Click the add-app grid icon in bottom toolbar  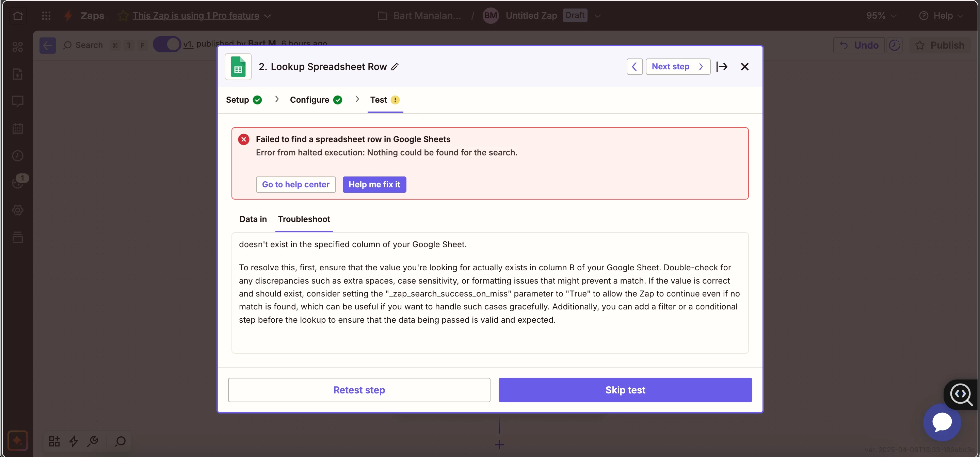[x=54, y=441]
